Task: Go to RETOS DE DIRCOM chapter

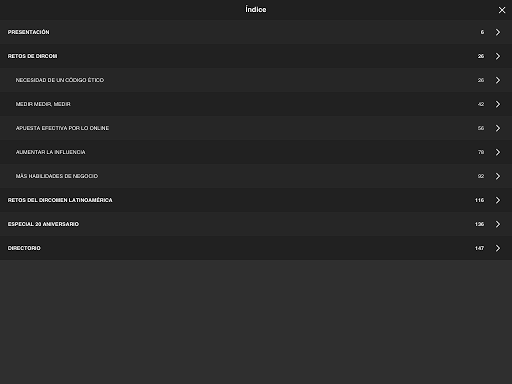Action: [x=256, y=56]
